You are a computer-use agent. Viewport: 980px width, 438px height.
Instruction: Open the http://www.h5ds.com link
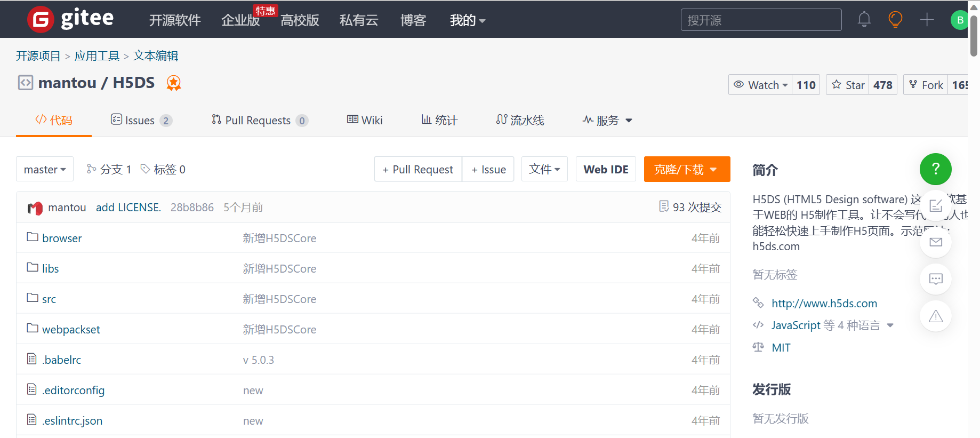(824, 303)
